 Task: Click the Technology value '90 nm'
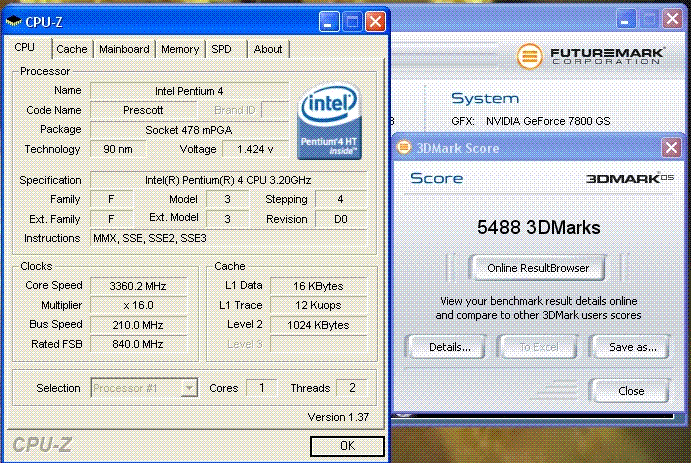[x=118, y=149]
